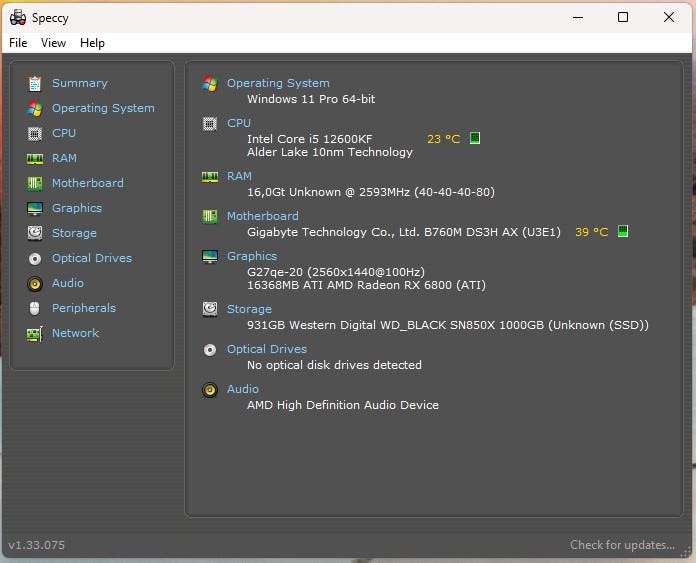Open the Optical Drives heading link in summary

click(x=267, y=349)
